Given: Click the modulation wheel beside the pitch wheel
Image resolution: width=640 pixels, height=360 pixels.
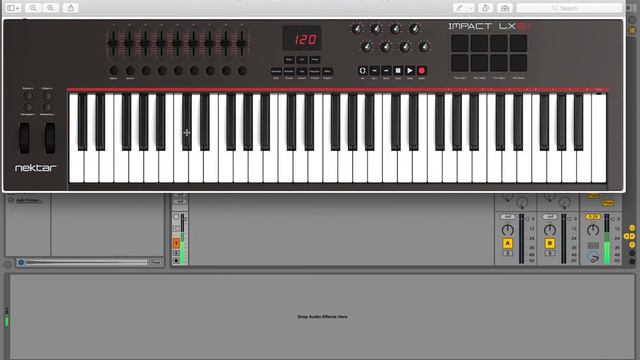Looking at the screenshot, I should [50, 138].
